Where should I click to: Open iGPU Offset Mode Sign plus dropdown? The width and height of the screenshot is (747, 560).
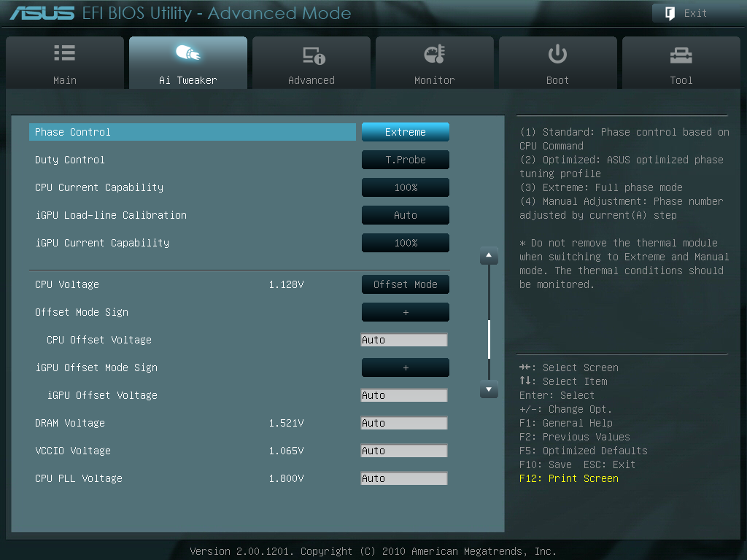(x=406, y=367)
